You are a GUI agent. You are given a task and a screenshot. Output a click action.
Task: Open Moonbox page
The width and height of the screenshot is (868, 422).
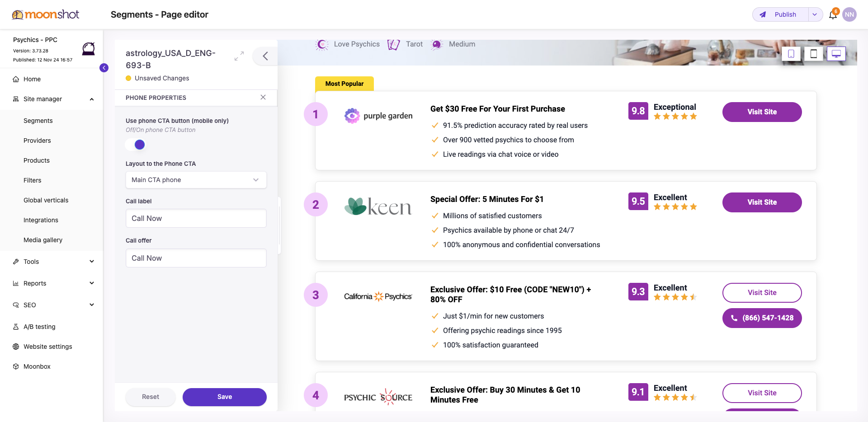[x=37, y=366]
